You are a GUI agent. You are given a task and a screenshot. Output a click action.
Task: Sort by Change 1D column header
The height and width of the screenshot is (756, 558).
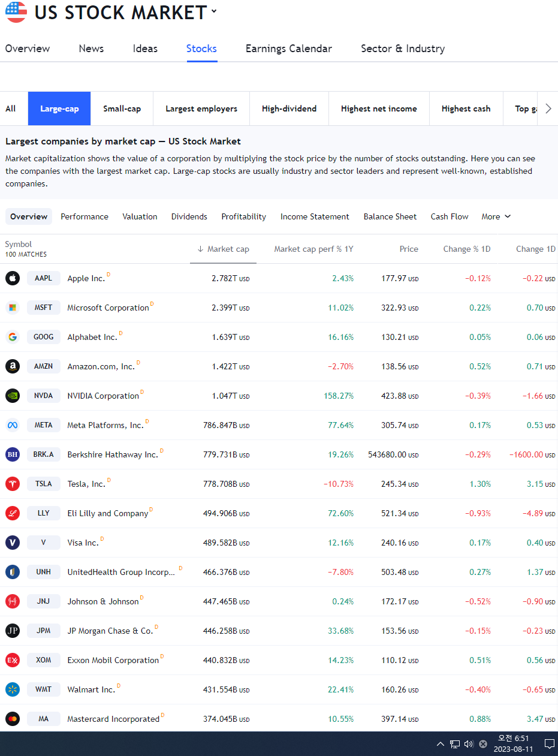(536, 249)
